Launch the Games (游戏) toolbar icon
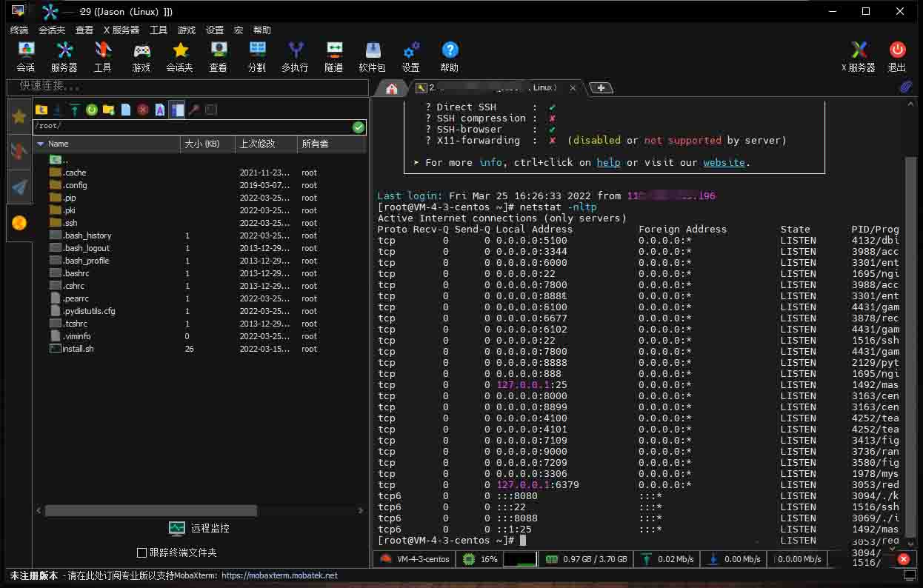Screen dimensions: 923x588 coord(141,56)
